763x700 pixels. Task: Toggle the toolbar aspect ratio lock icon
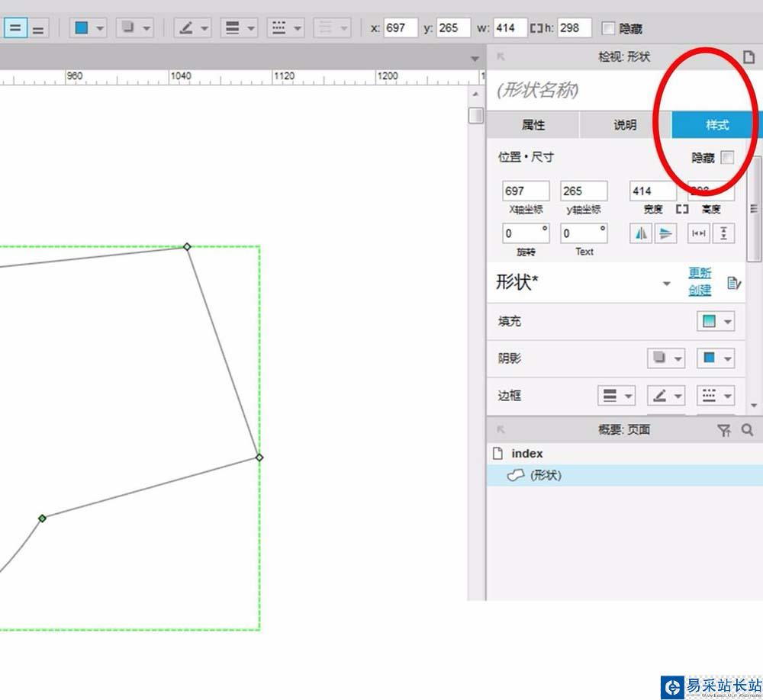point(536,28)
